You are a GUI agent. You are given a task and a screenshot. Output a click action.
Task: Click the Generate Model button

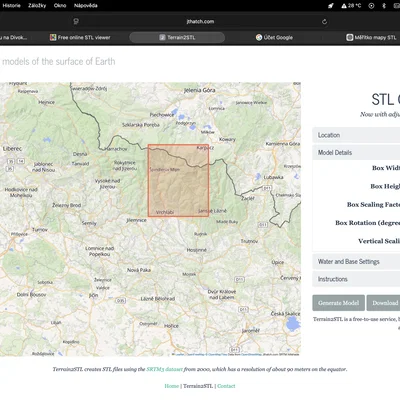click(x=338, y=303)
